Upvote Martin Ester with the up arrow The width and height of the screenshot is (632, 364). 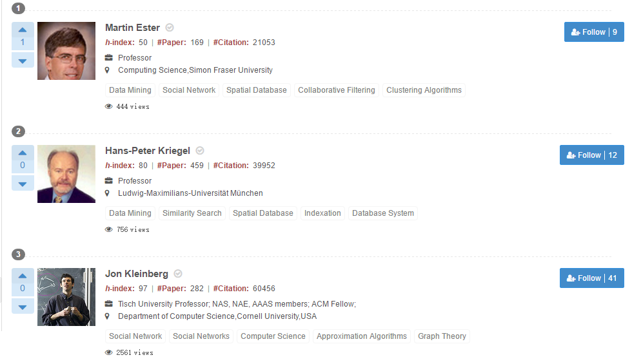[23, 30]
